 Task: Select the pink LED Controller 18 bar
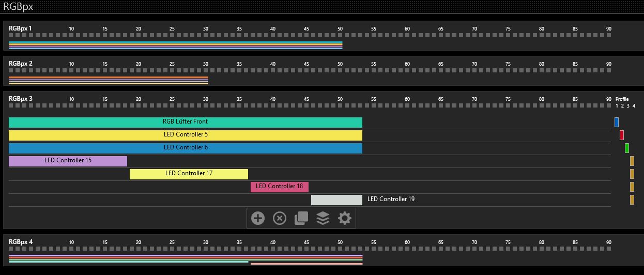coord(279,187)
